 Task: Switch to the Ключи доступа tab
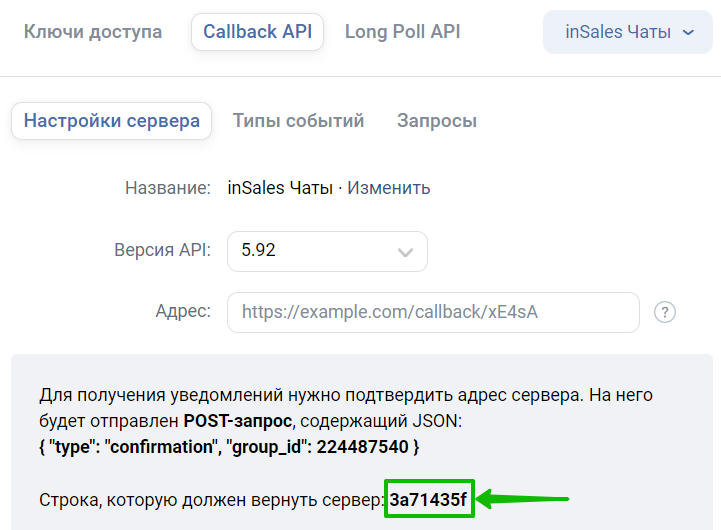93,32
